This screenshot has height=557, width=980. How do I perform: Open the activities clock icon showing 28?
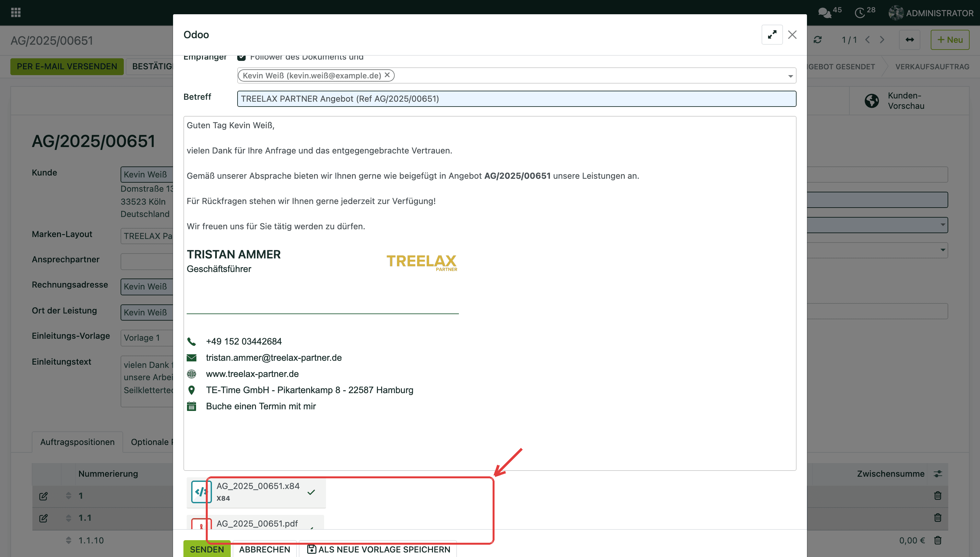[x=864, y=12]
